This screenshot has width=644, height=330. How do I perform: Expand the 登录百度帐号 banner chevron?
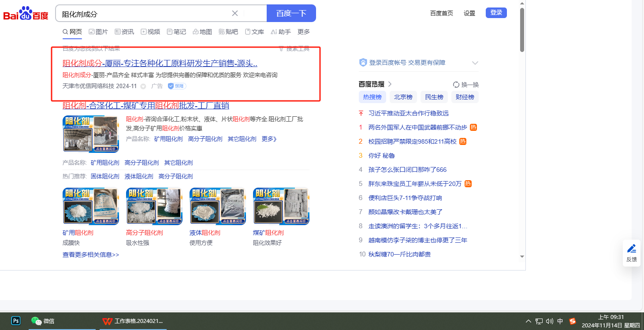(475, 63)
